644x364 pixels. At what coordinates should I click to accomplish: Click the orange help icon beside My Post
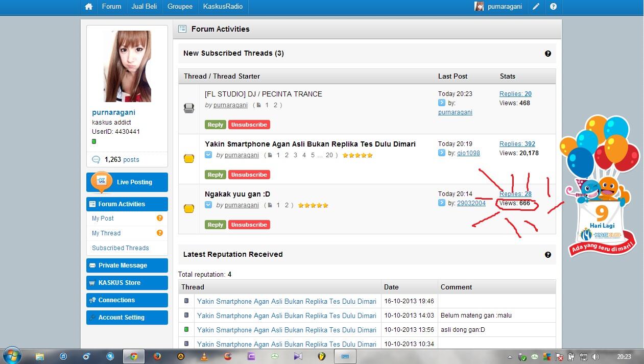(159, 218)
